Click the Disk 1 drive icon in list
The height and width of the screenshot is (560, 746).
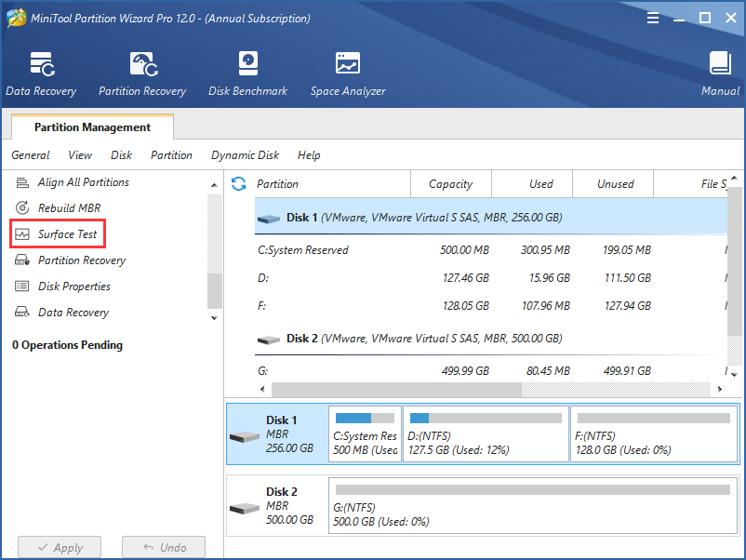point(268,219)
